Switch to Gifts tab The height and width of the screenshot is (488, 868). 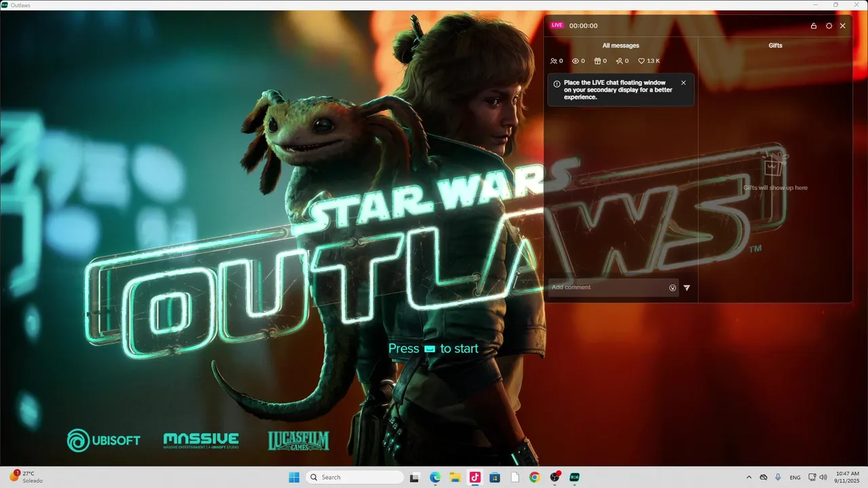point(775,45)
